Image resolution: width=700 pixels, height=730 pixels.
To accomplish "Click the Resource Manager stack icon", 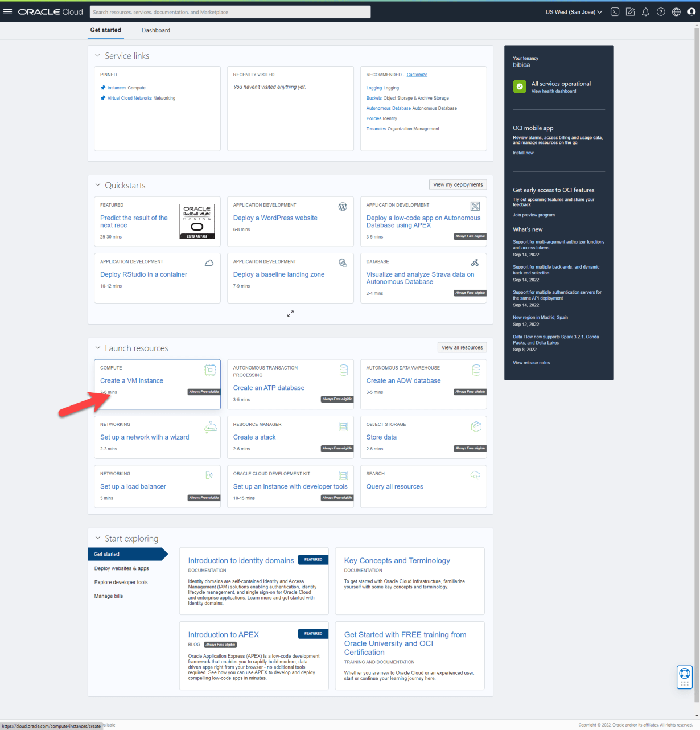I will click(344, 426).
